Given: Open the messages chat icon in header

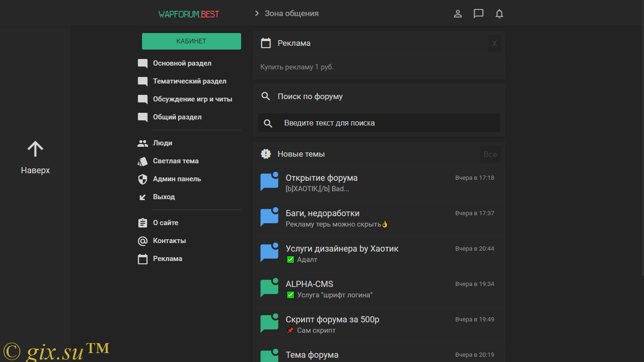Looking at the screenshot, I should tap(478, 14).
